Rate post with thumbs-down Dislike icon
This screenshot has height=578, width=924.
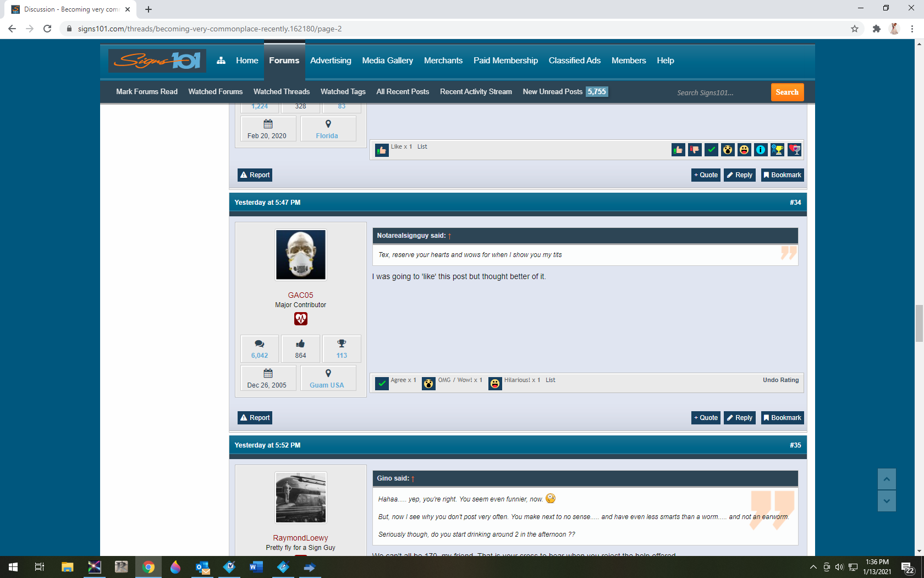(x=695, y=150)
